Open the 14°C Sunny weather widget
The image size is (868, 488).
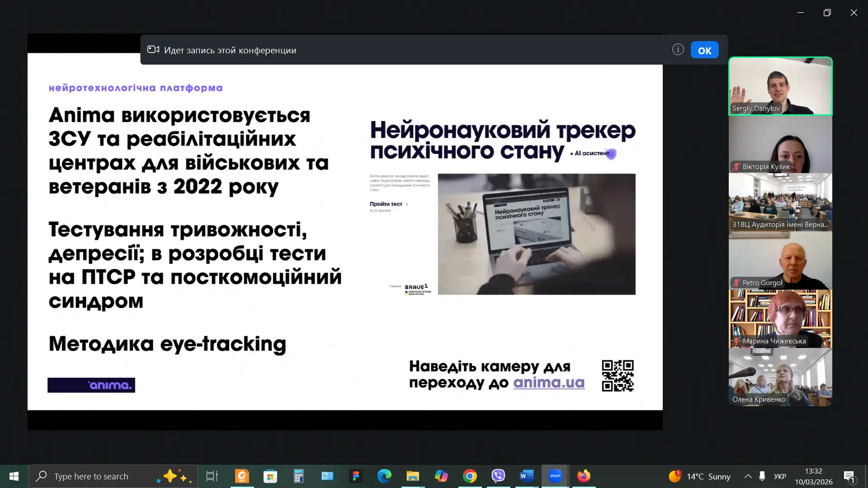click(700, 476)
